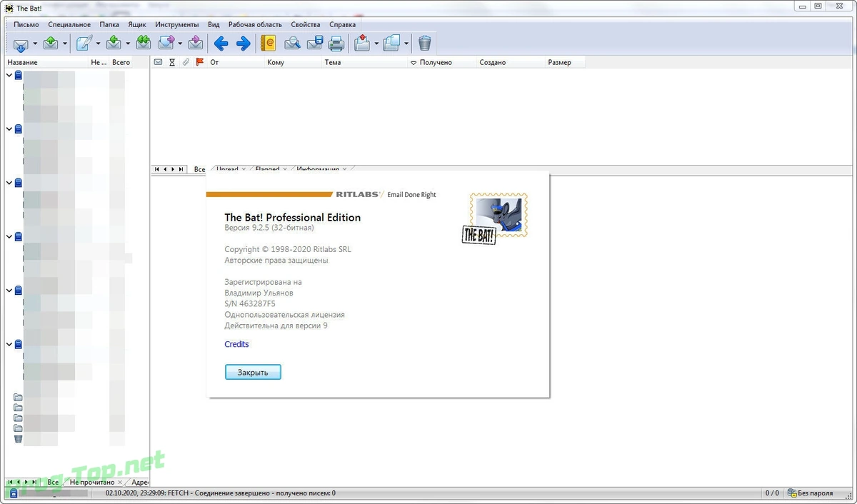Click the Reply to all double-arrow icon

point(143,44)
